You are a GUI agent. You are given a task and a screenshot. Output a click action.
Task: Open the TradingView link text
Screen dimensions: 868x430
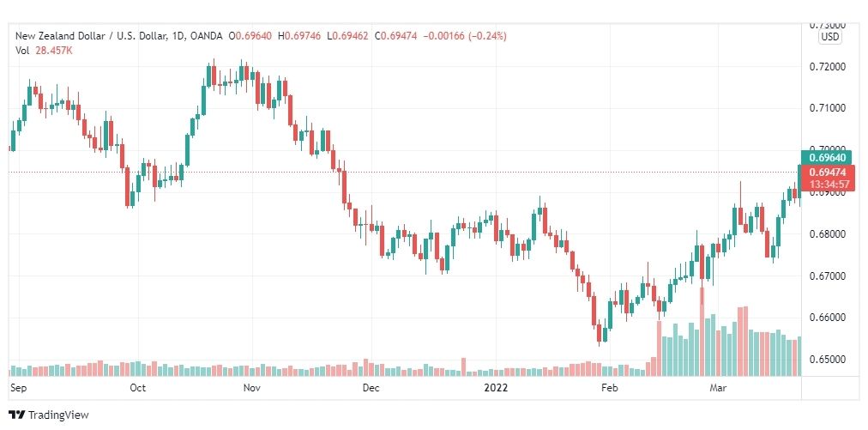click(58, 415)
